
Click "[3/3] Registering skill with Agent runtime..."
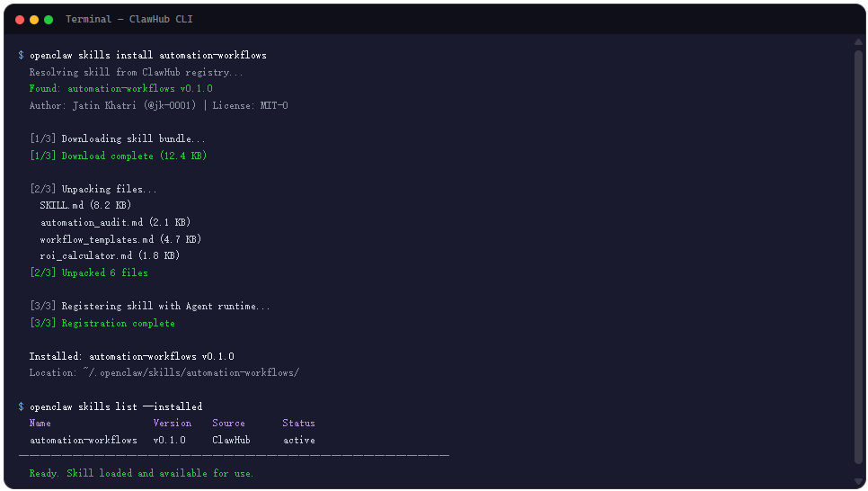coord(149,306)
